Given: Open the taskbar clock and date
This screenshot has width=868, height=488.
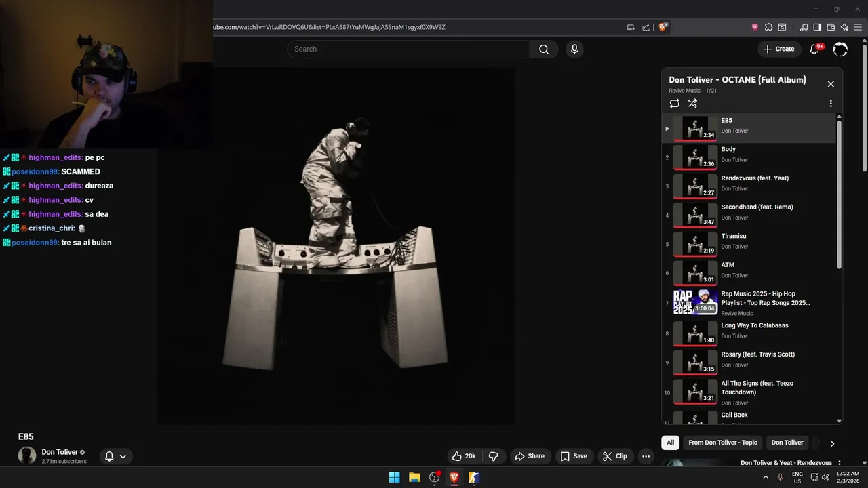Looking at the screenshot, I should click(848, 477).
